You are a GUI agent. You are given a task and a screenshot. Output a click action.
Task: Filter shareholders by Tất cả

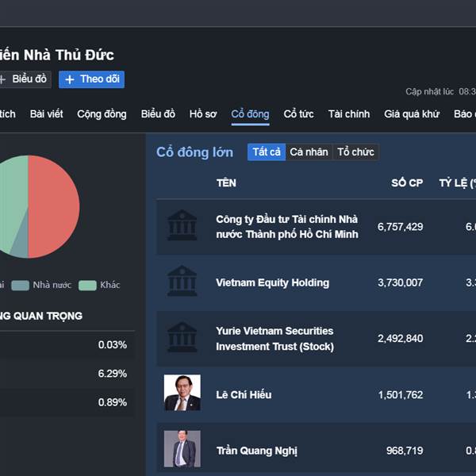(x=267, y=152)
